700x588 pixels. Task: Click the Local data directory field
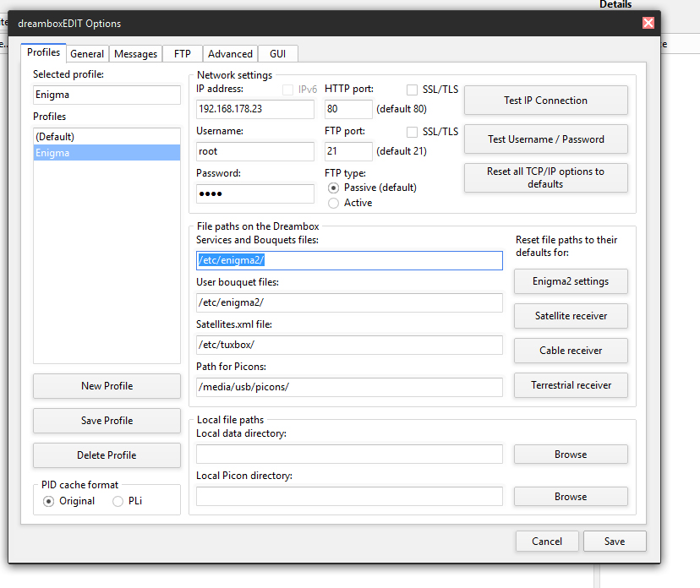pos(349,455)
